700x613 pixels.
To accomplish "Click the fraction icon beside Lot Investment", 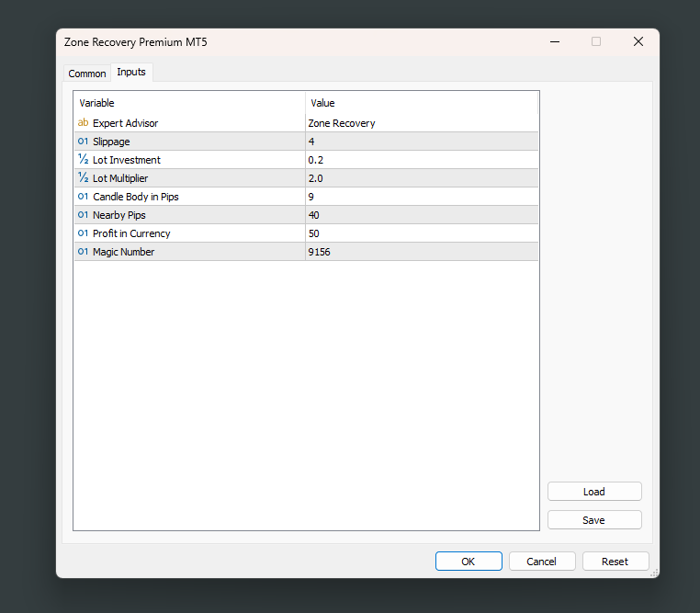I will point(83,159).
